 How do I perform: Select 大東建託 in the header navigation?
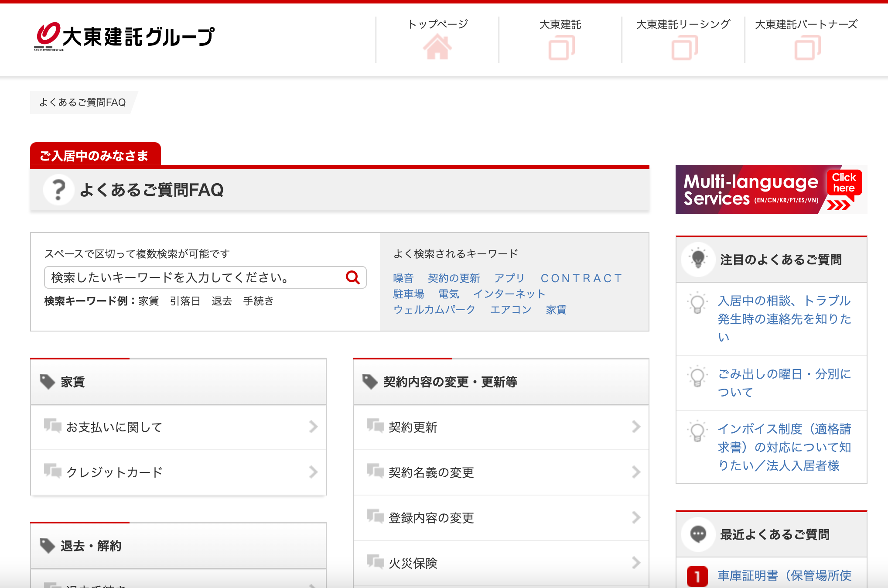coord(560,24)
